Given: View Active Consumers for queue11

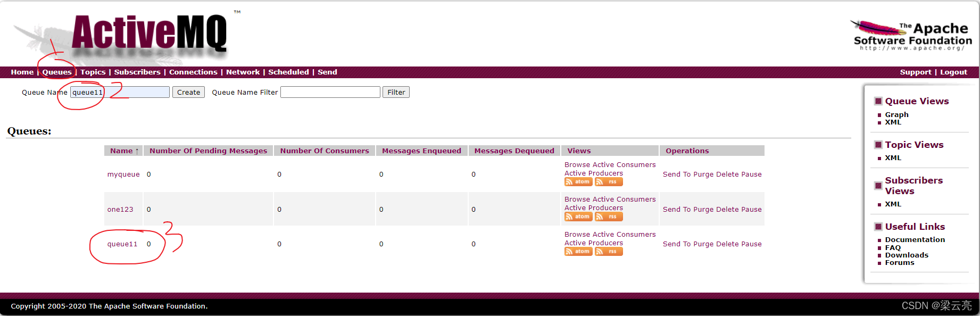Looking at the screenshot, I should point(624,234).
